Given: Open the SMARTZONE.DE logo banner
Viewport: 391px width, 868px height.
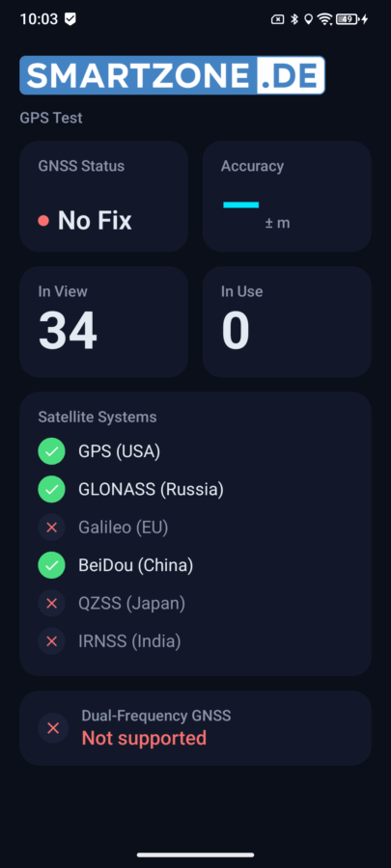Looking at the screenshot, I should pyautogui.click(x=172, y=75).
